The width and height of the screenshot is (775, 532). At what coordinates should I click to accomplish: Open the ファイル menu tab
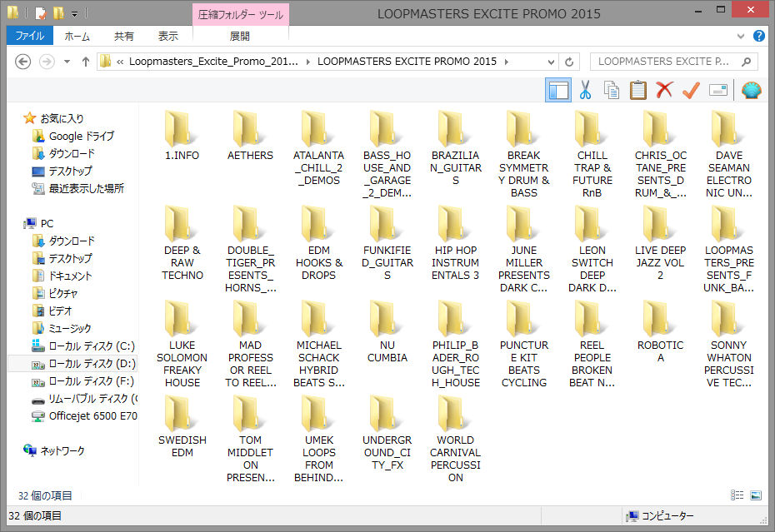[x=30, y=36]
